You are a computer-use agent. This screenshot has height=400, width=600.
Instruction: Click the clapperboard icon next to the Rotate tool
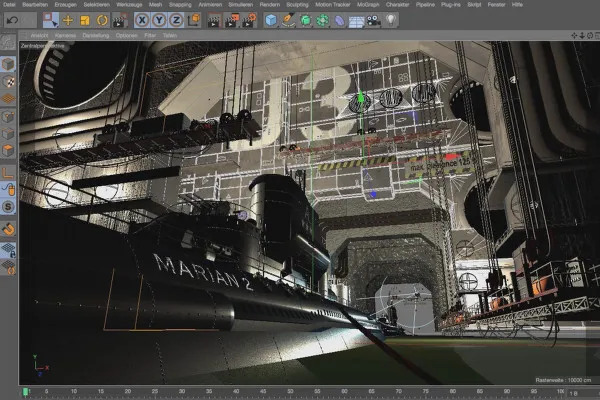(120, 20)
